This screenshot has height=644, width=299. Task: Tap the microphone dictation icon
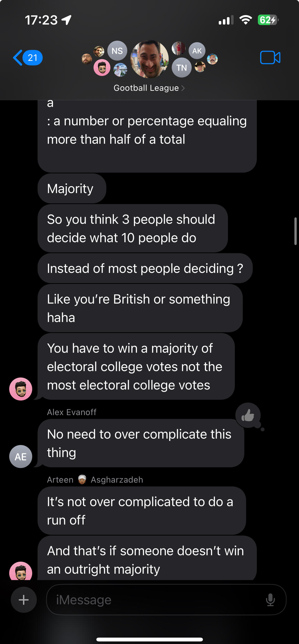270,600
